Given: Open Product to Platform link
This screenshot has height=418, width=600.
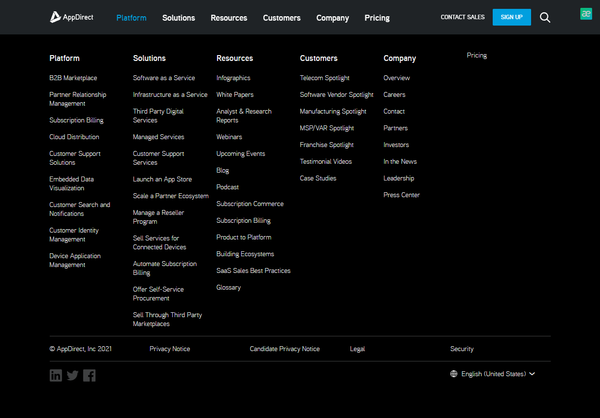Looking at the screenshot, I should (244, 237).
